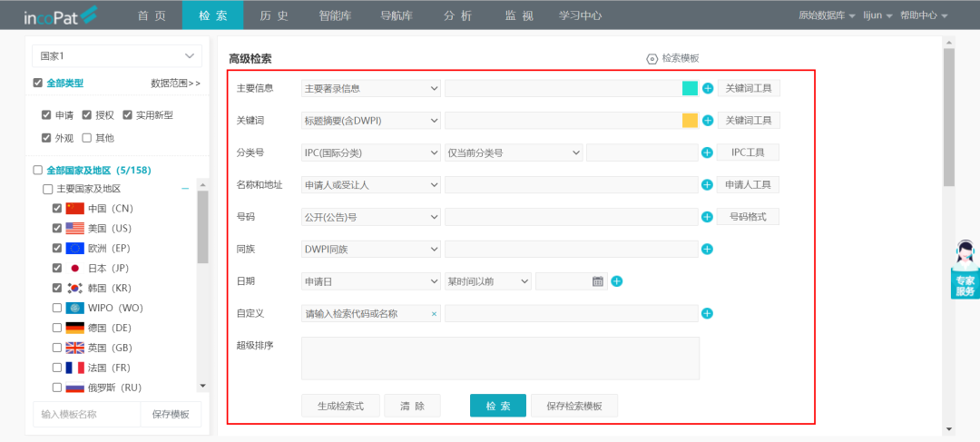Screen dimensions: 980x442
Task: Click the yellow swatch in 关键词 row
Action: (690, 121)
